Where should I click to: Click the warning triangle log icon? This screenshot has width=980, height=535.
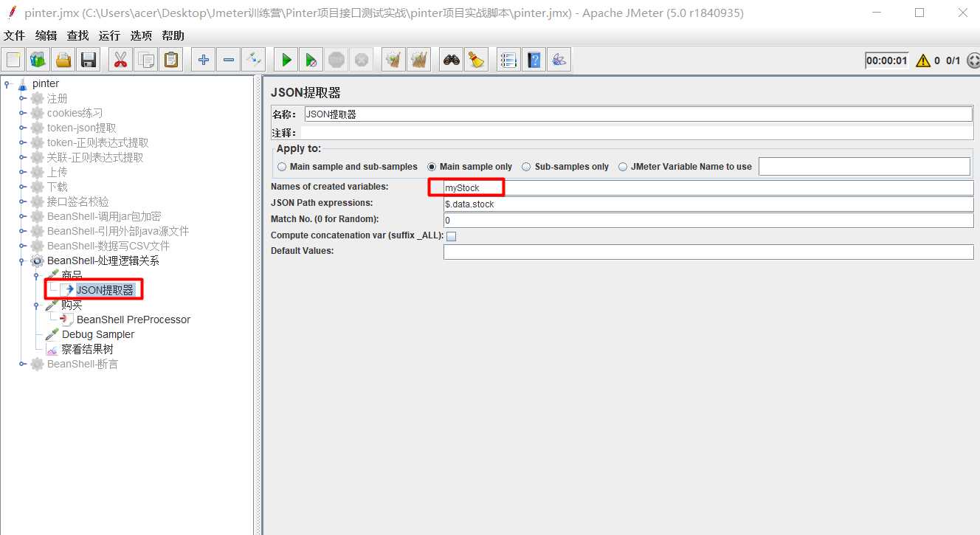(x=922, y=61)
